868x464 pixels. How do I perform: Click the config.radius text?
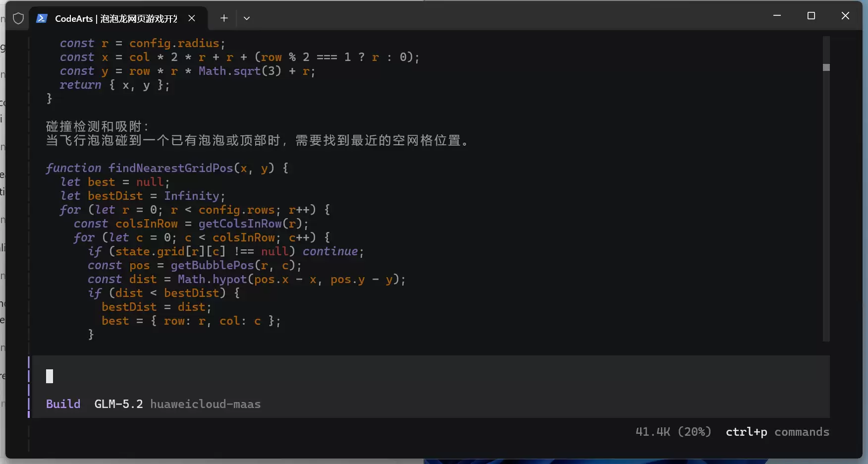point(174,43)
